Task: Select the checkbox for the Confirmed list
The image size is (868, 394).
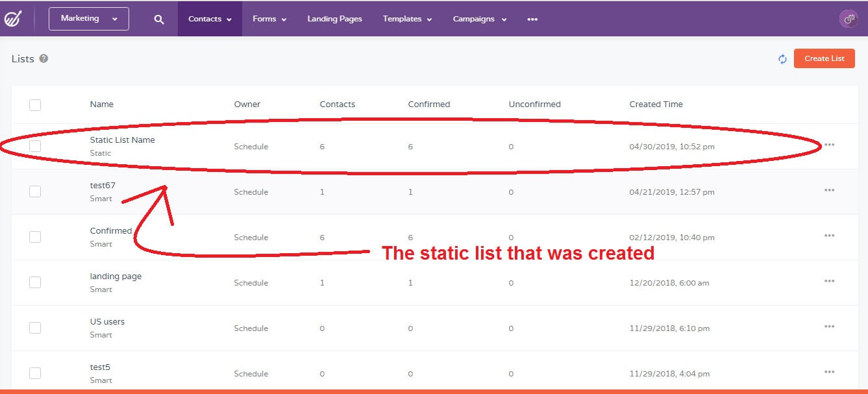Action: pyautogui.click(x=35, y=236)
